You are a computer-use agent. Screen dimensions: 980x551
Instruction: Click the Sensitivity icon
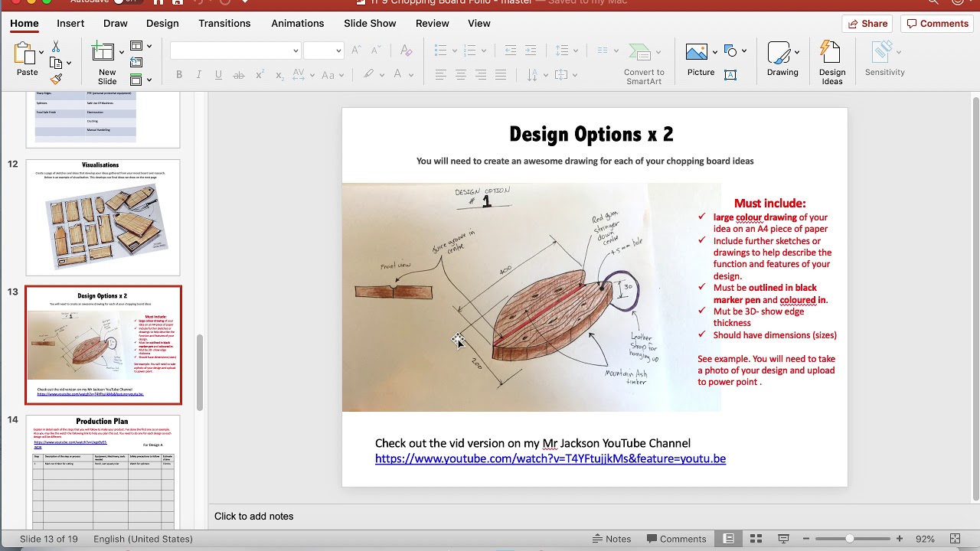pos(882,53)
